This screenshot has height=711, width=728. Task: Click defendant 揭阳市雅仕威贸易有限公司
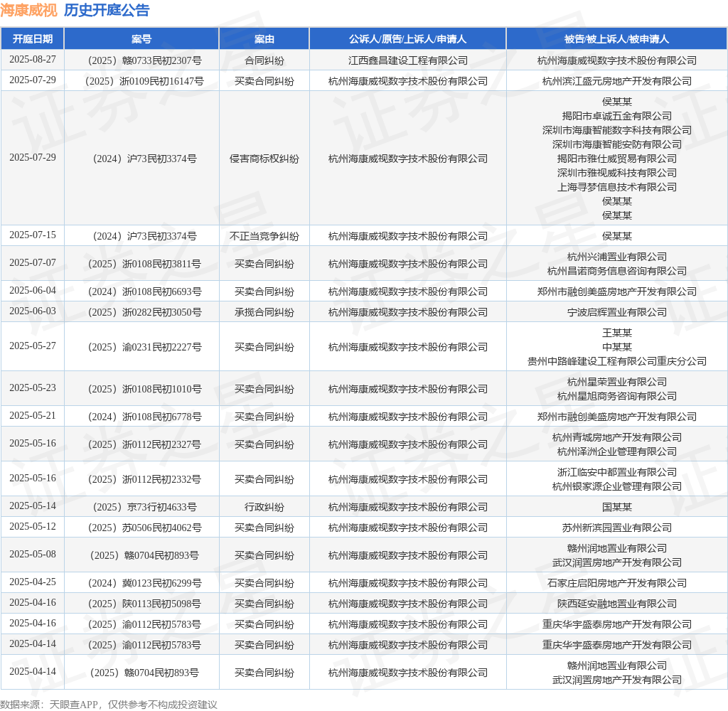point(616,159)
